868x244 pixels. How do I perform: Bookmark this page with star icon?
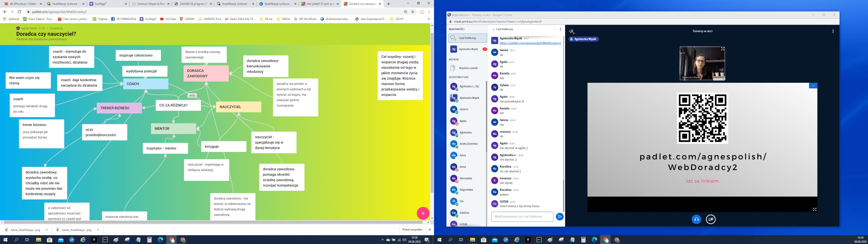(x=413, y=12)
